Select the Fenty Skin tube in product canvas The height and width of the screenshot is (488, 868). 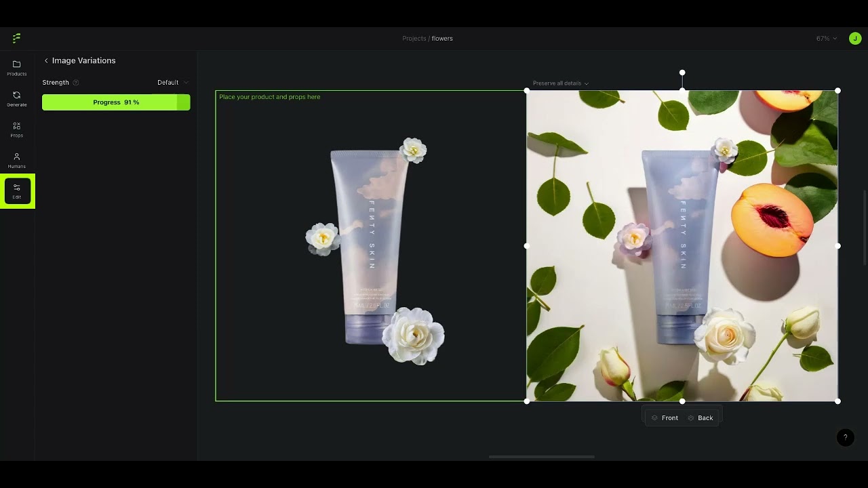[x=370, y=247]
